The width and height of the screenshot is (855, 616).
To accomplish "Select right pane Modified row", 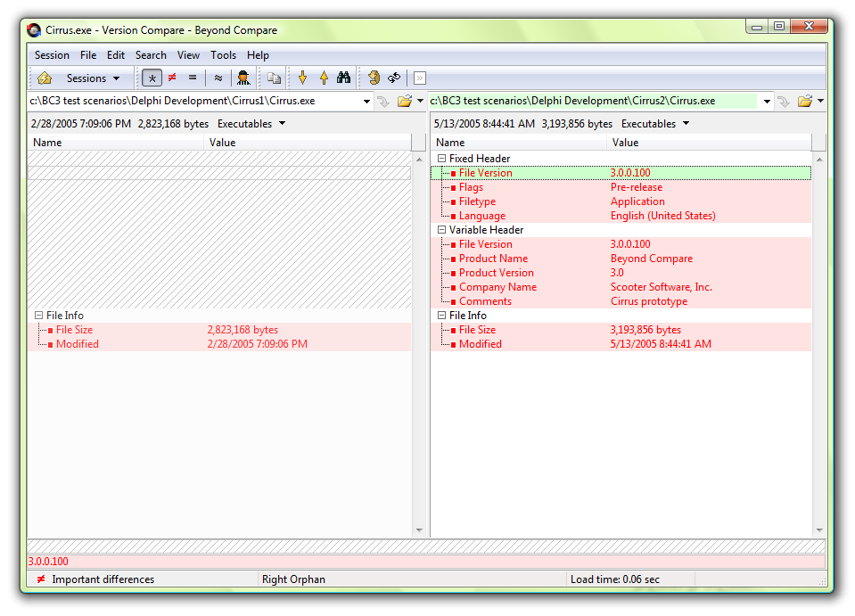I will (621, 344).
